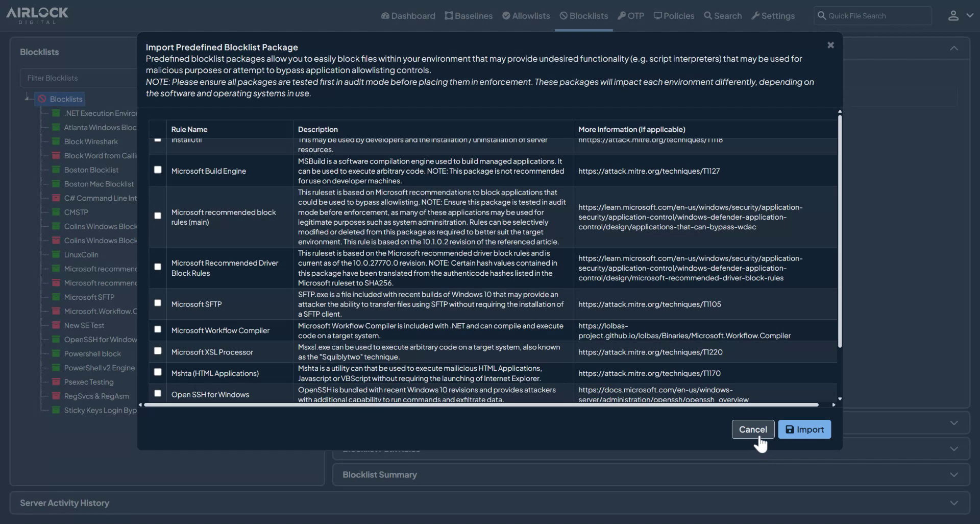The height and width of the screenshot is (524, 980).
Task: Cancel the blocklist import dialog
Action: [x=752, y=429]
